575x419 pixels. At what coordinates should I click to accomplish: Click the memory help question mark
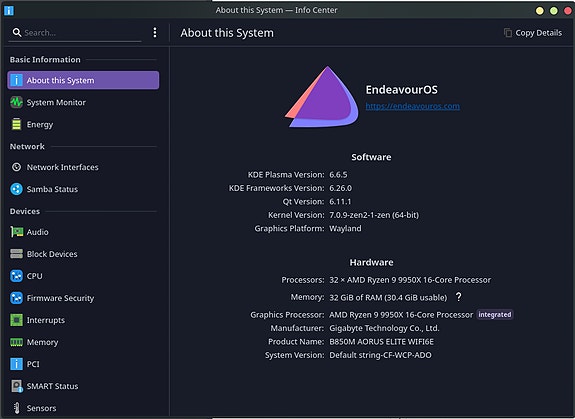pyautogui.click(x=458, y=297)
